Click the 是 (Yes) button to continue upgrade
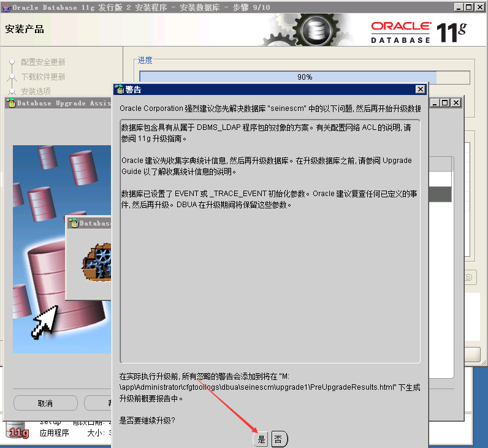This screenshot has width=488, height=448. (261, 439)
